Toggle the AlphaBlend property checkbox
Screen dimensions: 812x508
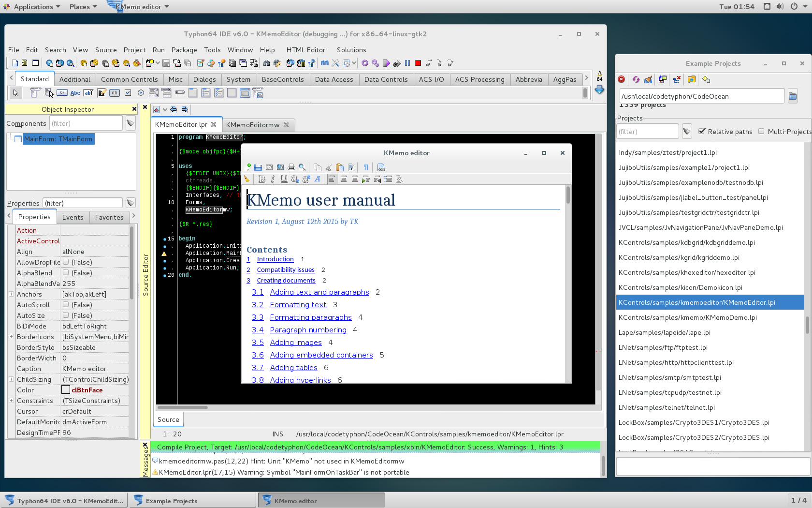(66, 272)
